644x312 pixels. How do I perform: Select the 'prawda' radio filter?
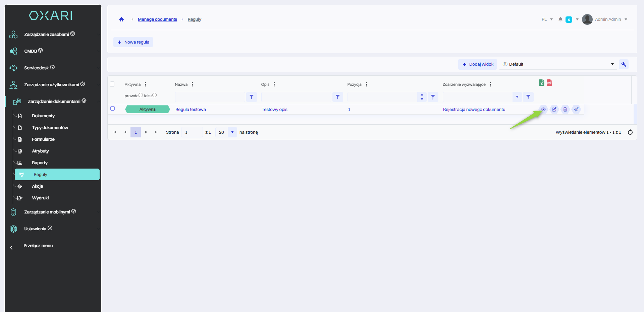pos(141,95)
